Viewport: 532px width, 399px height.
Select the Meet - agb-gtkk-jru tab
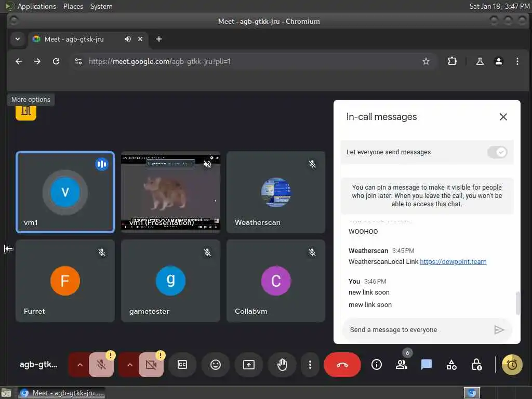(74, 39)
